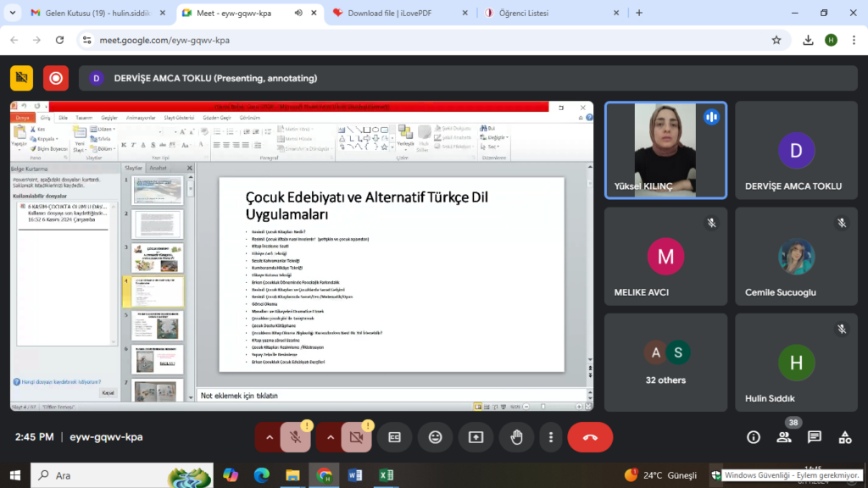Screen dimensions: 868x488
Task: Open the chat with everyone panel
Action: 815,437
